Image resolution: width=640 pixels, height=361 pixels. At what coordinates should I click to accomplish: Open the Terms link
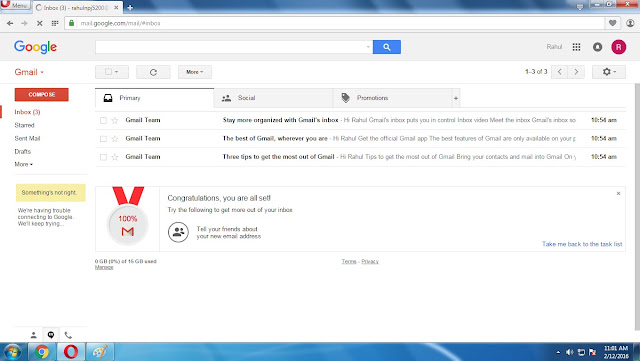[349, 261]
